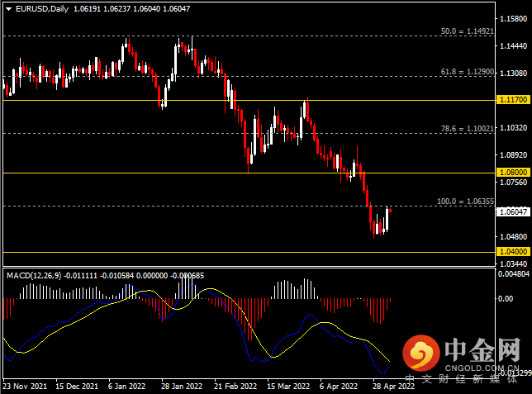Click the 6 Jan 2022 date label
Image resolution: width=532 pixels, height=394 pixels.
pos(126,387)
